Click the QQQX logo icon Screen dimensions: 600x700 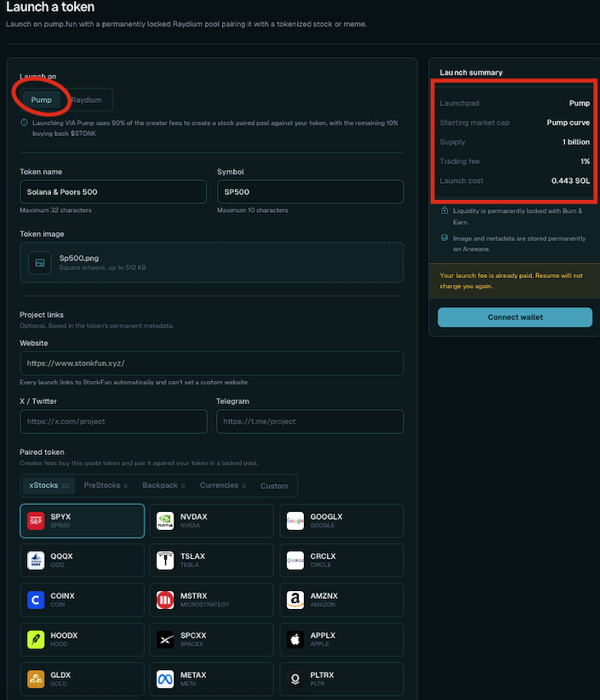36,561
